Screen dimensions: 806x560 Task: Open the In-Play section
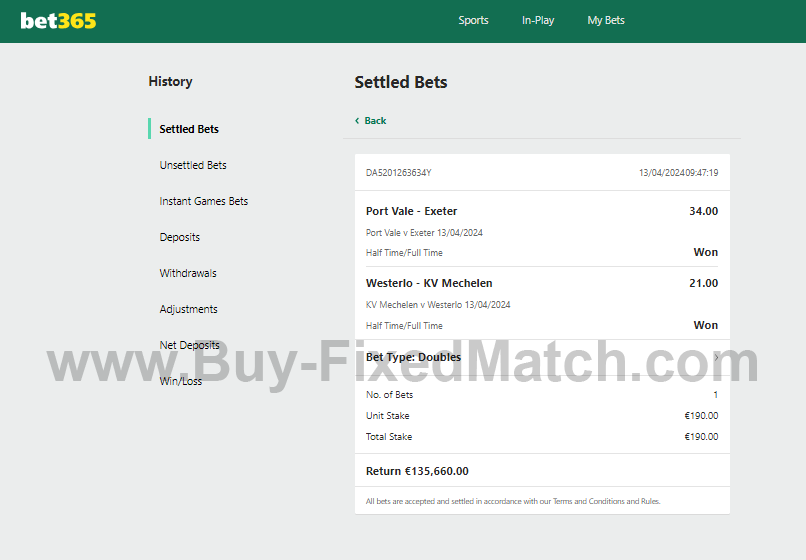tap(538, 20)
